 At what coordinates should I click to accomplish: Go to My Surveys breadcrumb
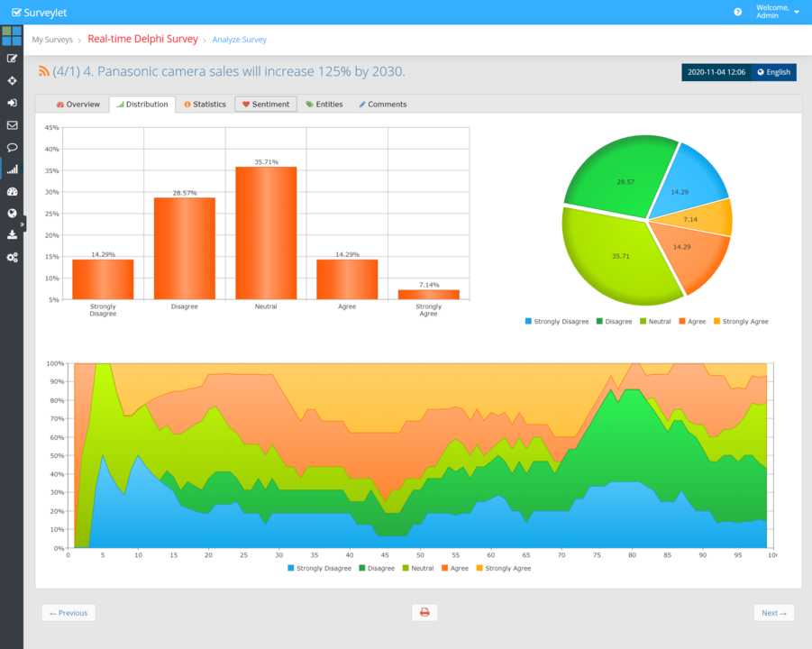(52, 40)
